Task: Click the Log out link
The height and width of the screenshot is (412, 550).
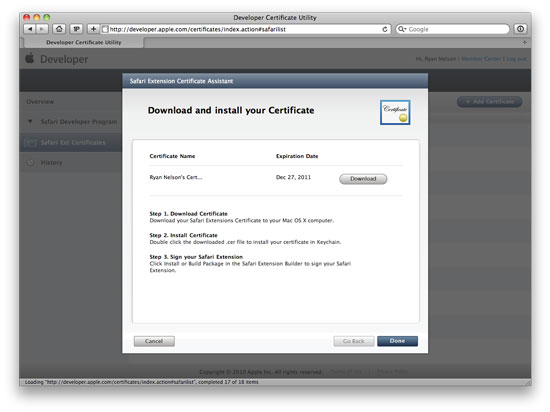Action: click(516, 59)
